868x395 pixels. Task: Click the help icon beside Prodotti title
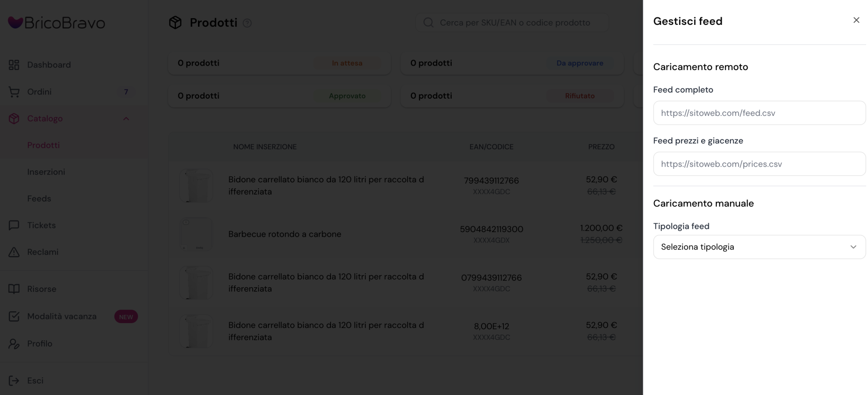coord(247,23)
